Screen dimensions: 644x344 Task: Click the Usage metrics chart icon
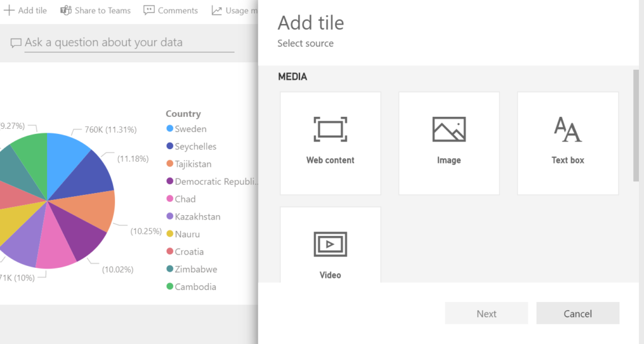pyautogui.click(x=217, y=11)
